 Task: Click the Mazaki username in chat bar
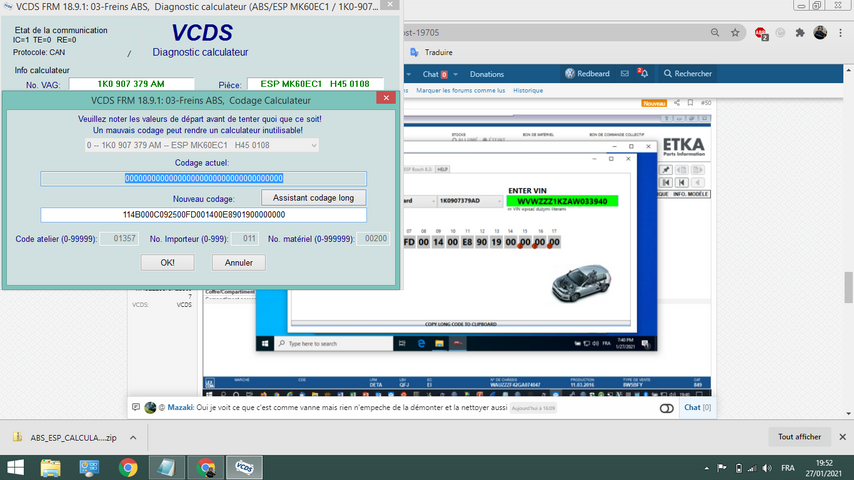(180, 408)
